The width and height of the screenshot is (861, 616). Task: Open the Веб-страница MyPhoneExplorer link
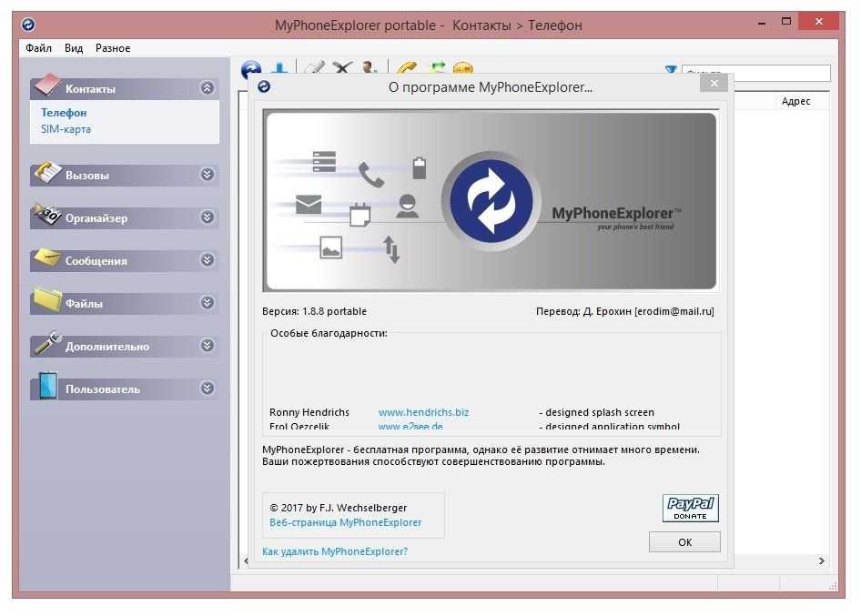coord(346,522)
